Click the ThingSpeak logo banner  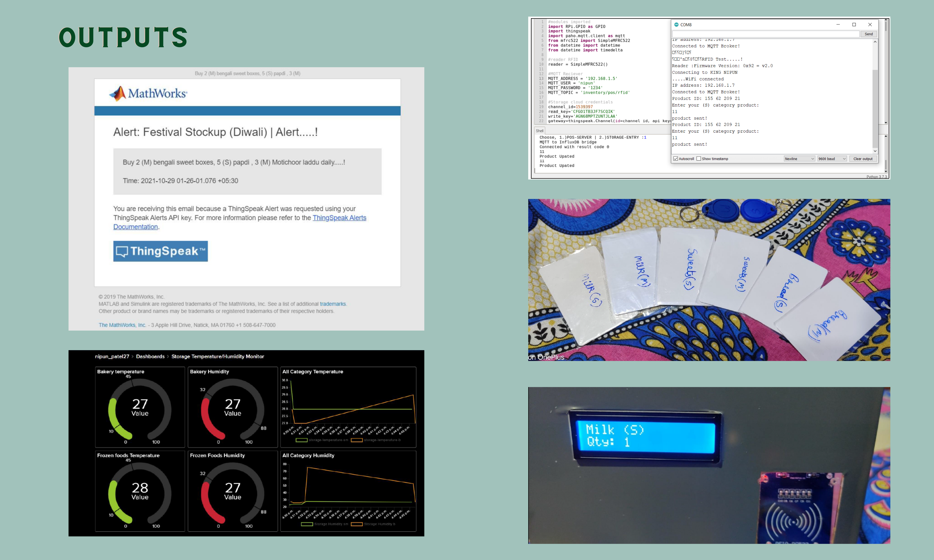point(160,251)
